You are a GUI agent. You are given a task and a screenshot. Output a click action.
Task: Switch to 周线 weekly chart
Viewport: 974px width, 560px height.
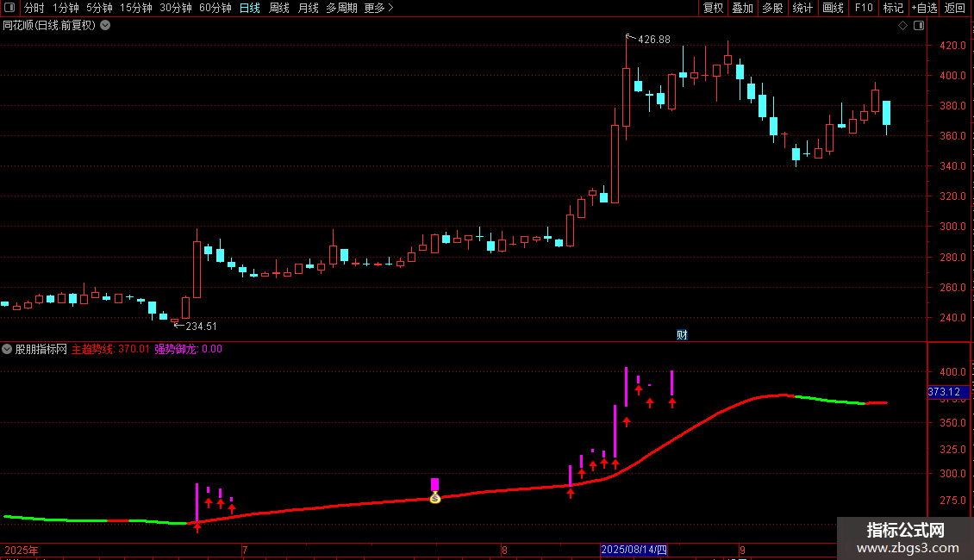point(279,8)
